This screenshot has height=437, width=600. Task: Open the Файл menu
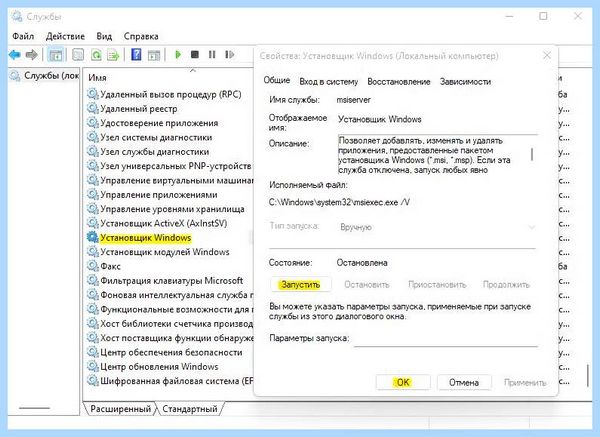[23, 36]
